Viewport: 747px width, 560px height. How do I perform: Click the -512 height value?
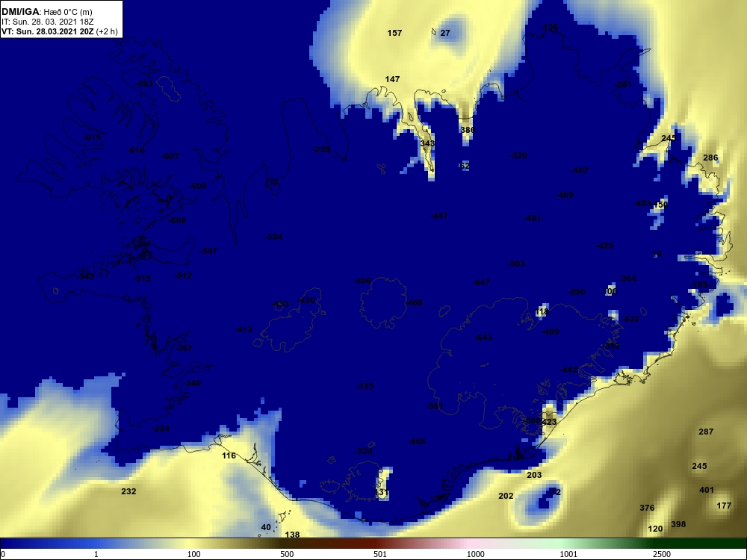coord(184,276)
